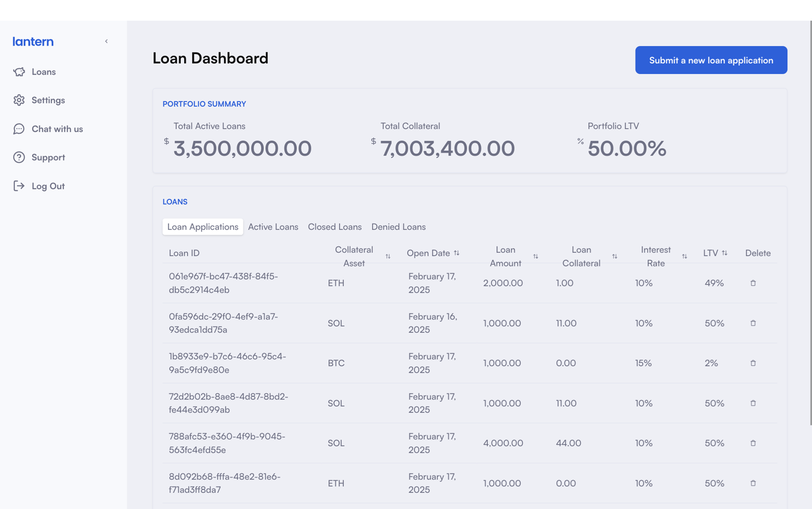This screenshot has height=509, width=812.
Task: Click the BTC collateral asset cell
Action: click(x=336, y=363)
